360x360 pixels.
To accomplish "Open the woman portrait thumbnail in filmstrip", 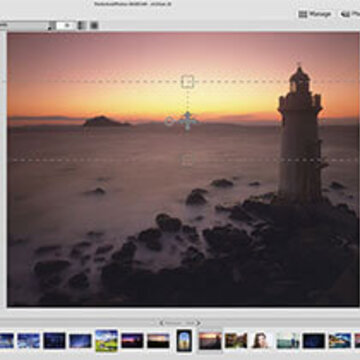I will point(262,341).
